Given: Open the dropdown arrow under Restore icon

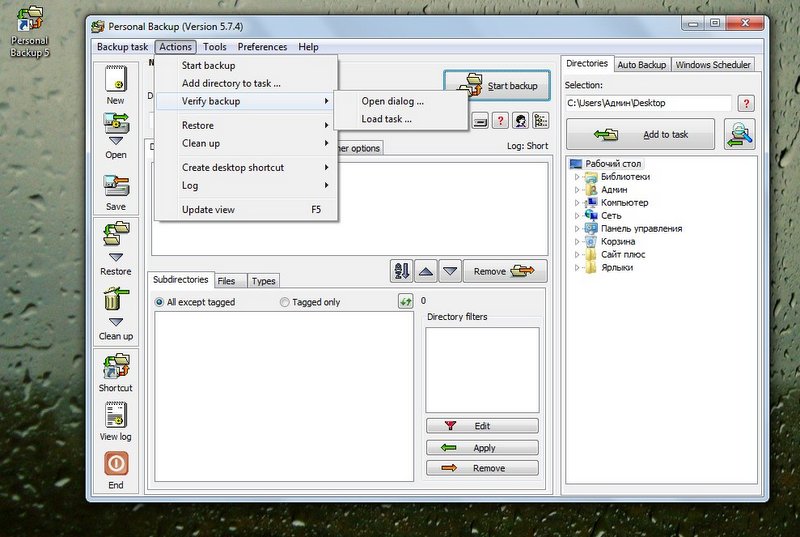Looking at the screenshot, I should coord(116,257).
